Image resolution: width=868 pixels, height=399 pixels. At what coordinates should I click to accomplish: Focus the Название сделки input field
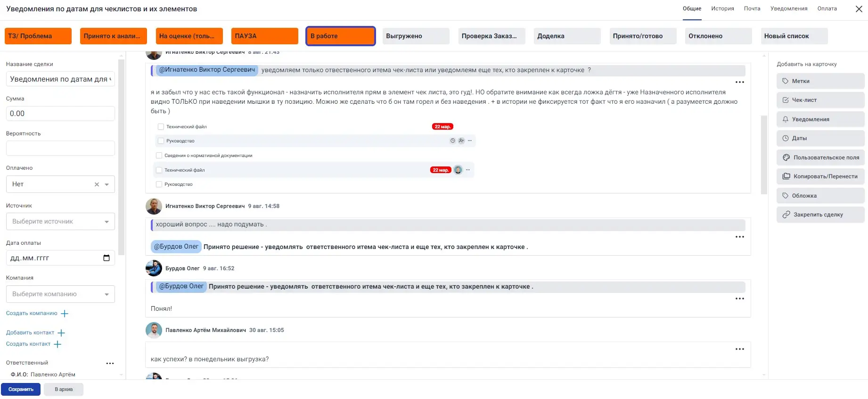[60, 79]
